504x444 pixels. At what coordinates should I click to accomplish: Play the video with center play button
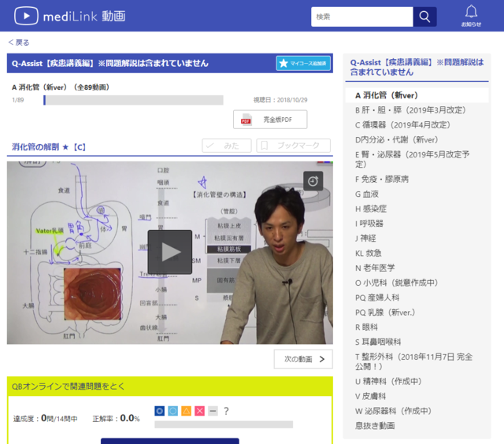click(170, 252)
